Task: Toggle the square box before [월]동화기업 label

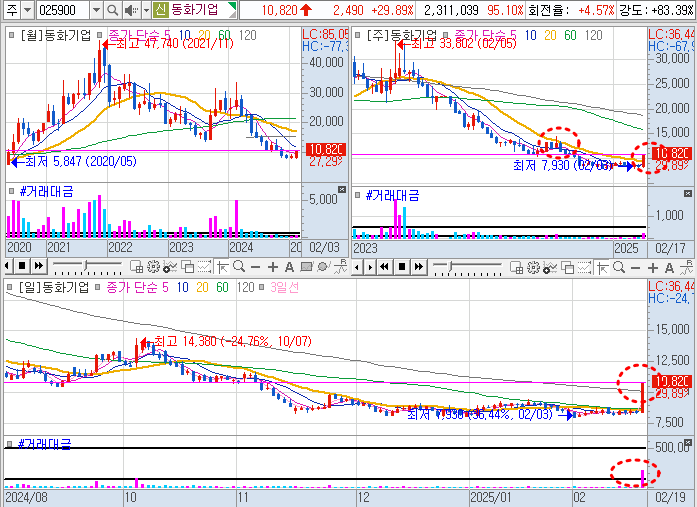Action: 12,35
